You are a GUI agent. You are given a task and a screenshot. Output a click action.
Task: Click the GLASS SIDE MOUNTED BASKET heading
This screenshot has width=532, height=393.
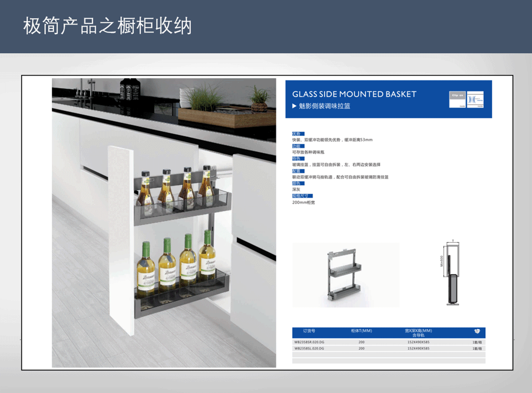[x=354, y=94]
